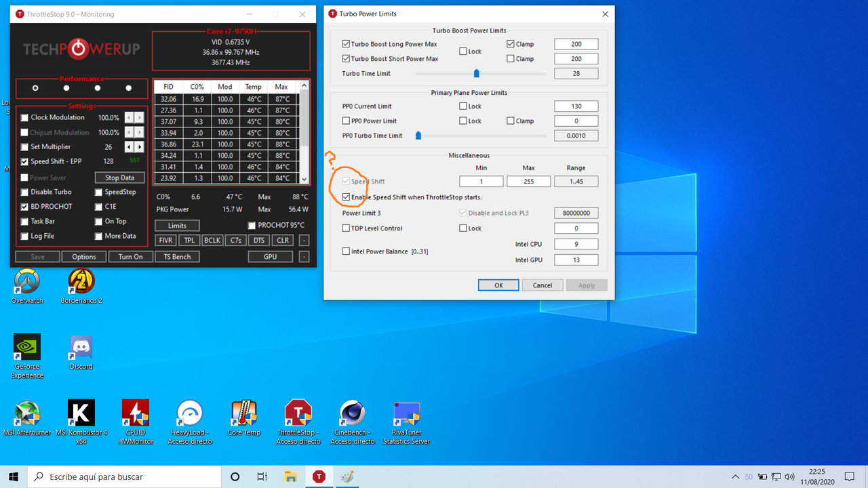
Task: Open MSI Kombustor 4 x64 icon
Action: (x=81, y=422)
